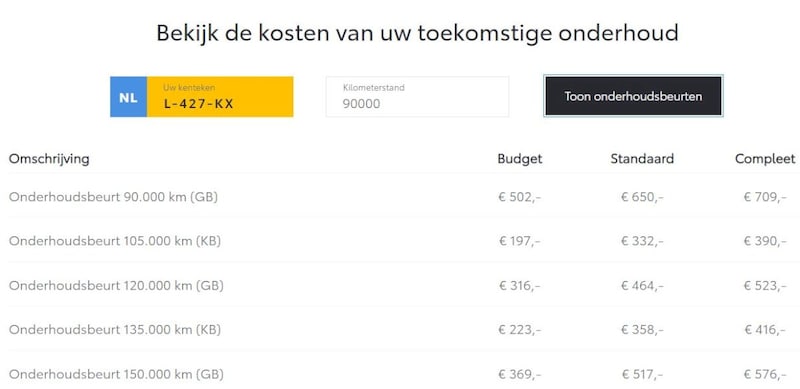Pick the € 650,- Standaard price
This screenshot has width=800, height=389.
[x=642, y=197]
